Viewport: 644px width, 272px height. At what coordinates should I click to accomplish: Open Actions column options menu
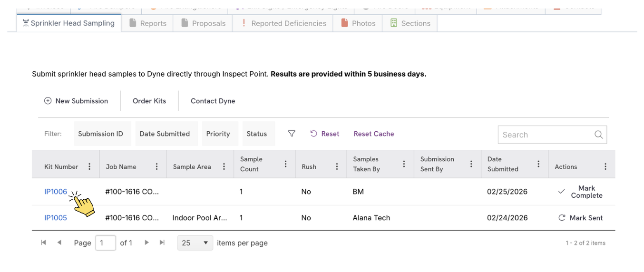tap(605, 166)
